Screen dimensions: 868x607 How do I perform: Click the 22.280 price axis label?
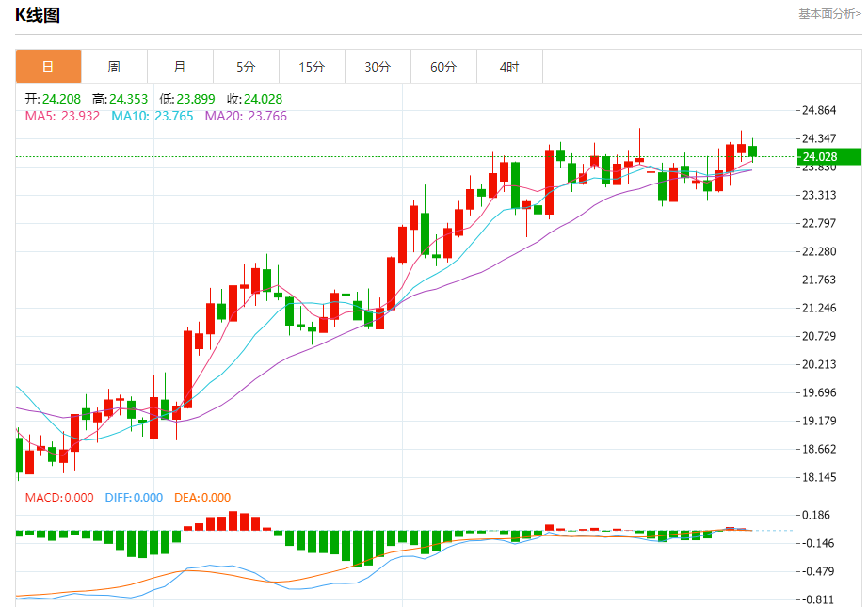pos(819,251)
